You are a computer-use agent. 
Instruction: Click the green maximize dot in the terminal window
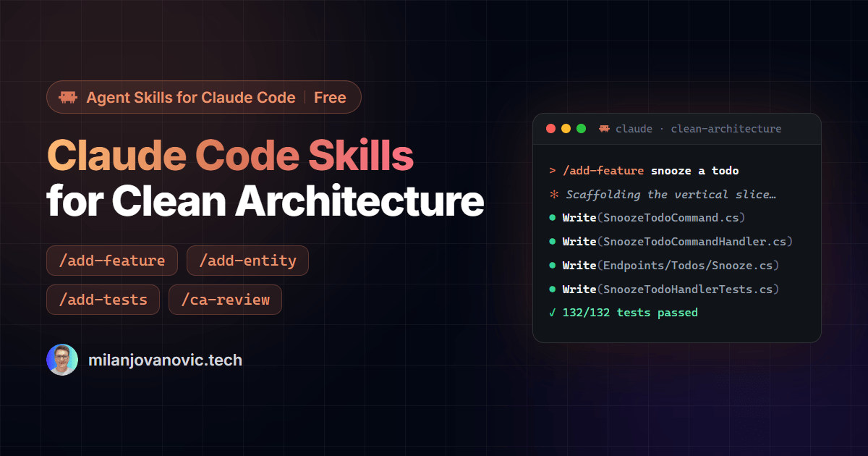tap(581, 129)
